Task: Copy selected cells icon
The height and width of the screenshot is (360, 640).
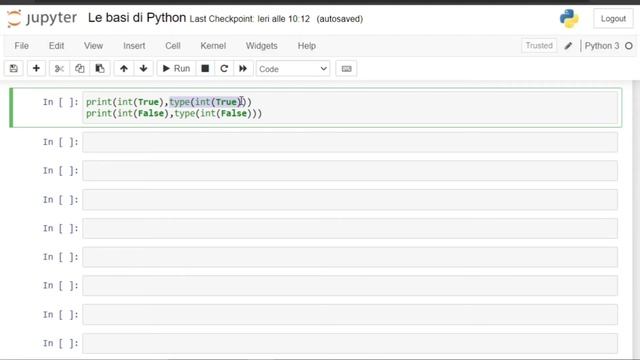Action: coord(80,69)
